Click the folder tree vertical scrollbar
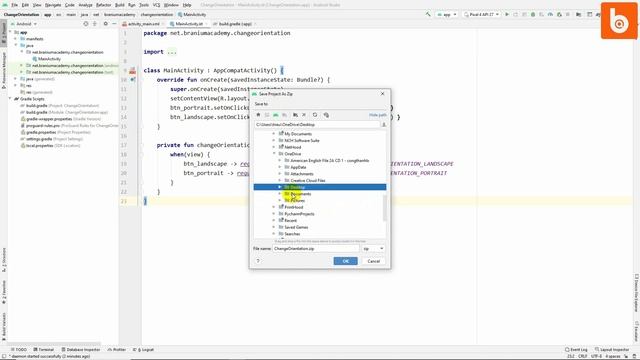Viewport: 640px width, 360px height. 384,208
